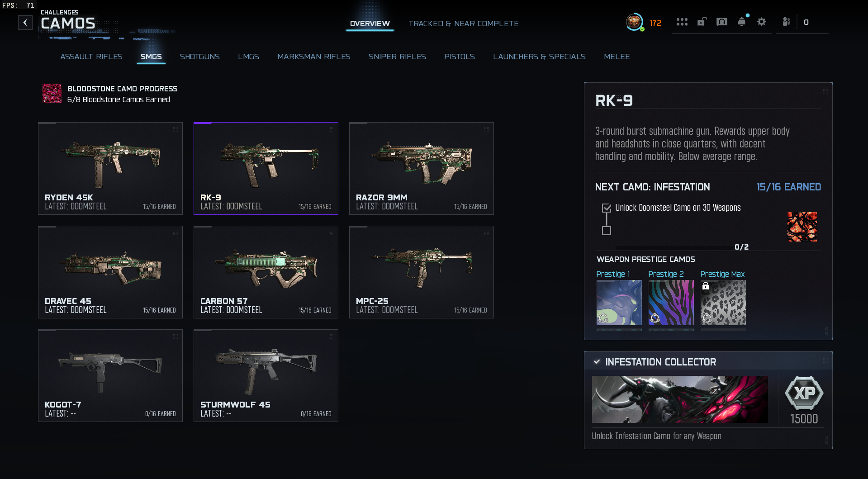Click the player emblem avatar
This screenshot has height=479, width=868.
[635, 22]
